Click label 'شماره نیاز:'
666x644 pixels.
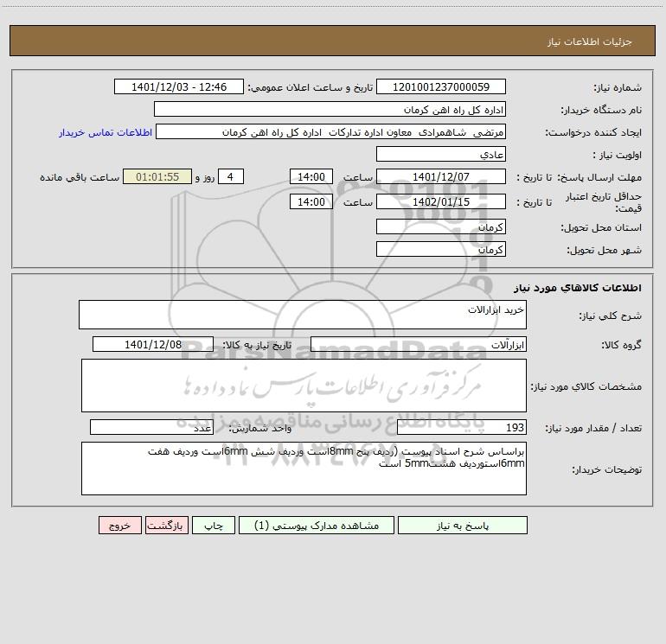tap(618, 88)
